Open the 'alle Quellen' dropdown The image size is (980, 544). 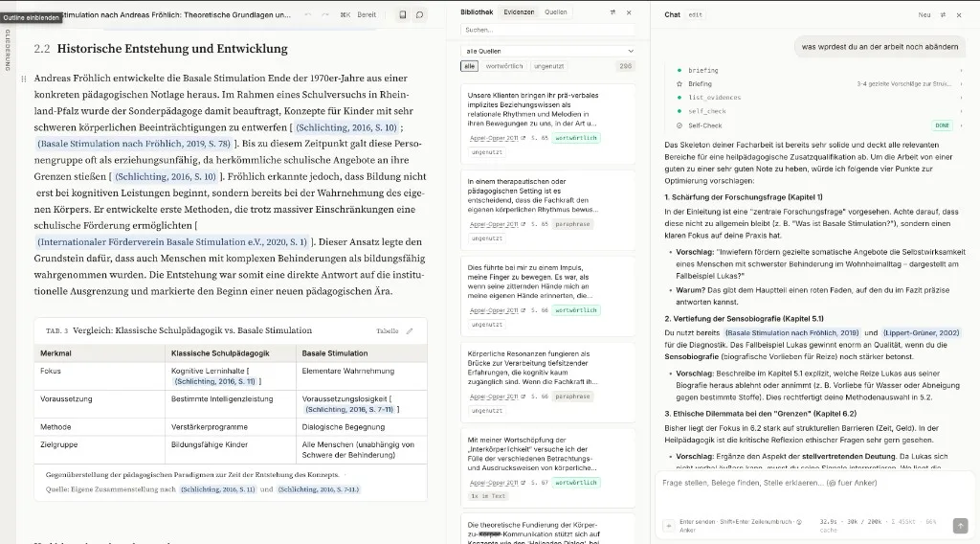click(x=548, y=51)
